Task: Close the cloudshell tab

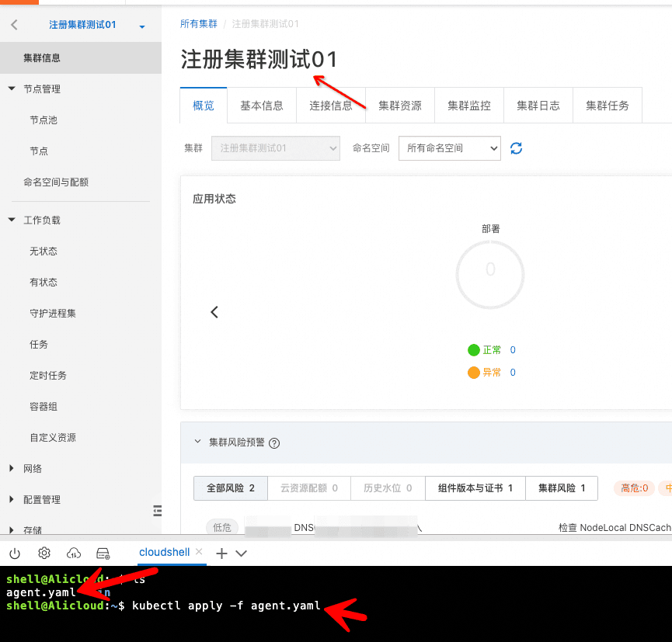Action: coord(199,552)
